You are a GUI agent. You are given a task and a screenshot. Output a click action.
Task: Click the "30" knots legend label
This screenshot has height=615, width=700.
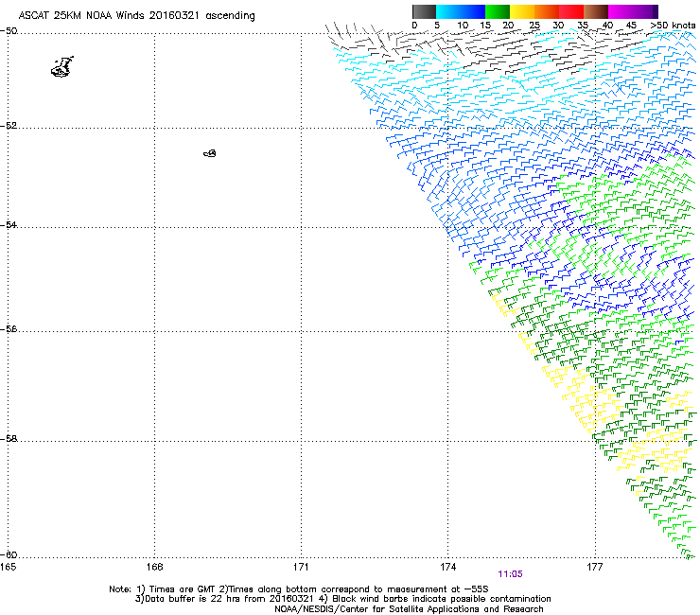[558, 25]
